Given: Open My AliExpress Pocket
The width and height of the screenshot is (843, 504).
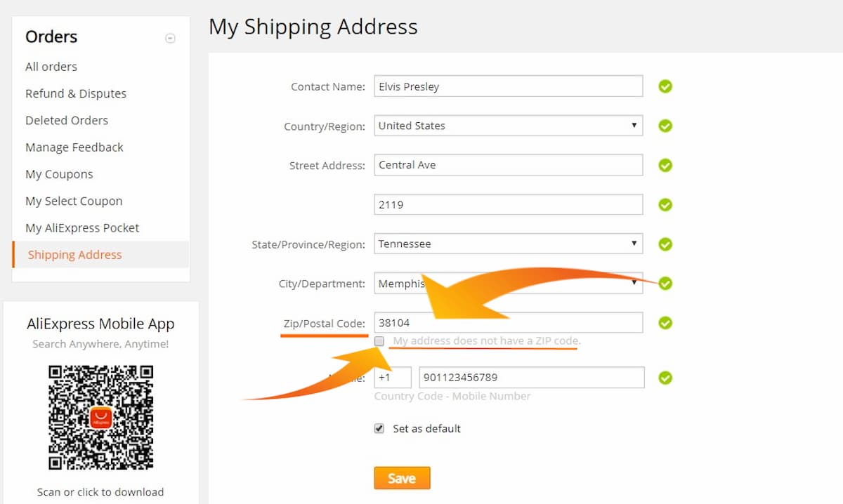Looking at the screenshot, I should tap(82, 227).
